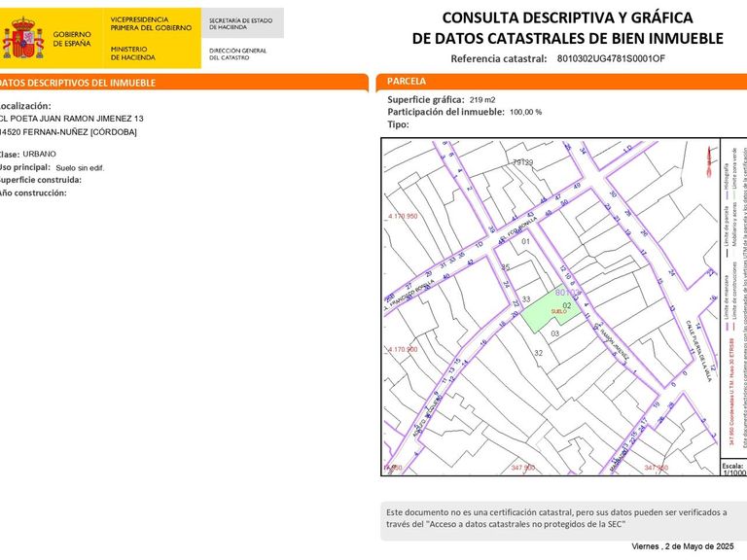Click parcel number '32' on map
This screenshot has width=747, height=560.
click(538, 353)
